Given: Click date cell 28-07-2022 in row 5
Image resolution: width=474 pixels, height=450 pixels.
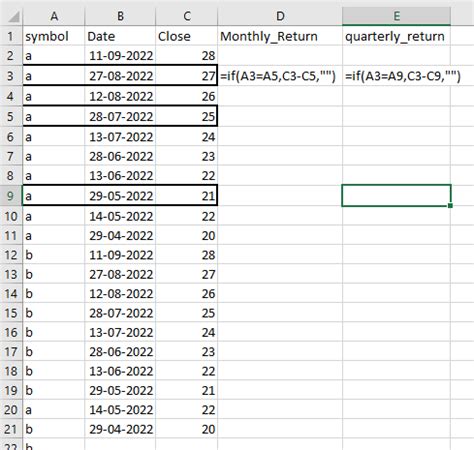Looking at the screenshot, I should pos(120,116).
